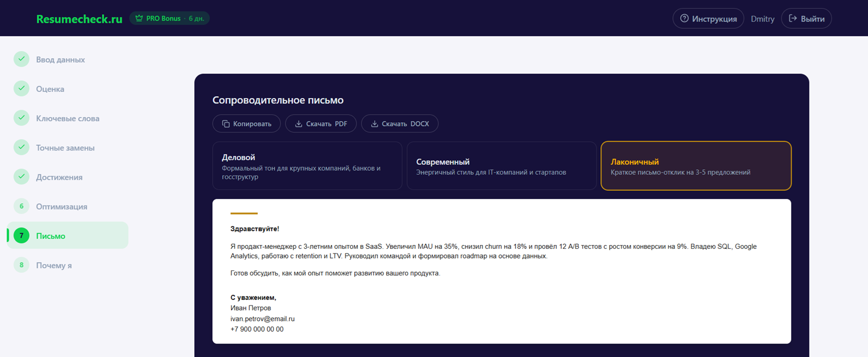Image resolution: width=868 pixels, height=357 pixels.
Task: Download the letter via Скачать DOCX
Action: 400,124
